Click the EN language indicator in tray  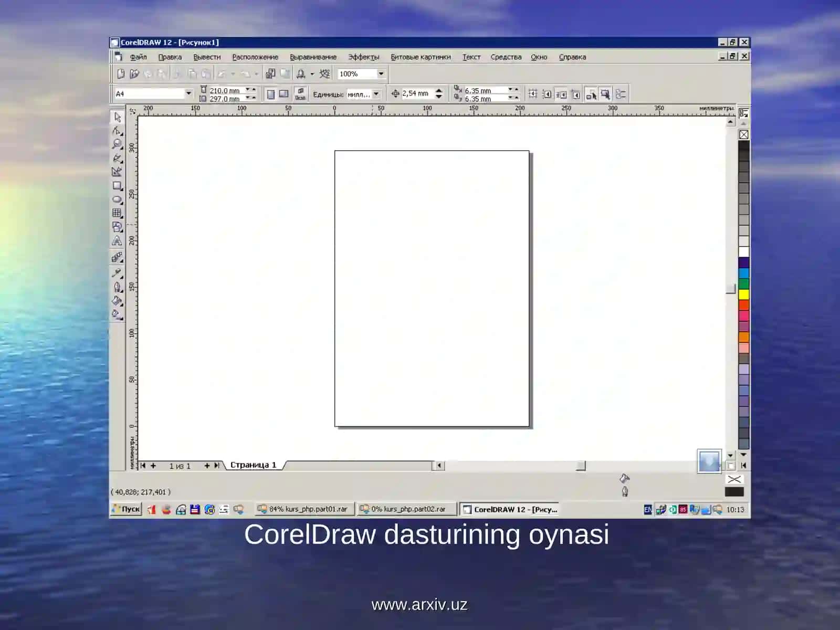pos(648,509)
